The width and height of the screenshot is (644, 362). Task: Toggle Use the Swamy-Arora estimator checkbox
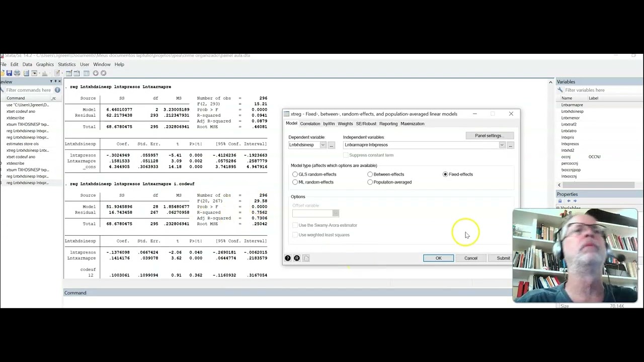(x=295, y=225)
